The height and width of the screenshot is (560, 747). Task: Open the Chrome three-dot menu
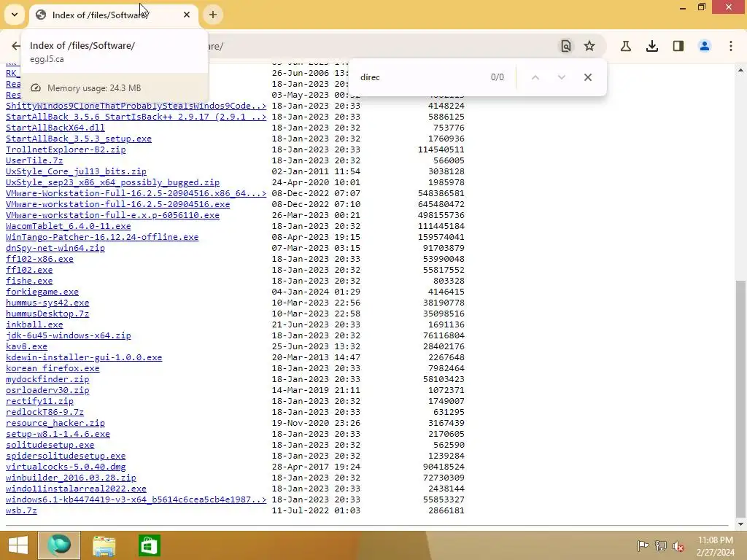(x=731, y=46)
